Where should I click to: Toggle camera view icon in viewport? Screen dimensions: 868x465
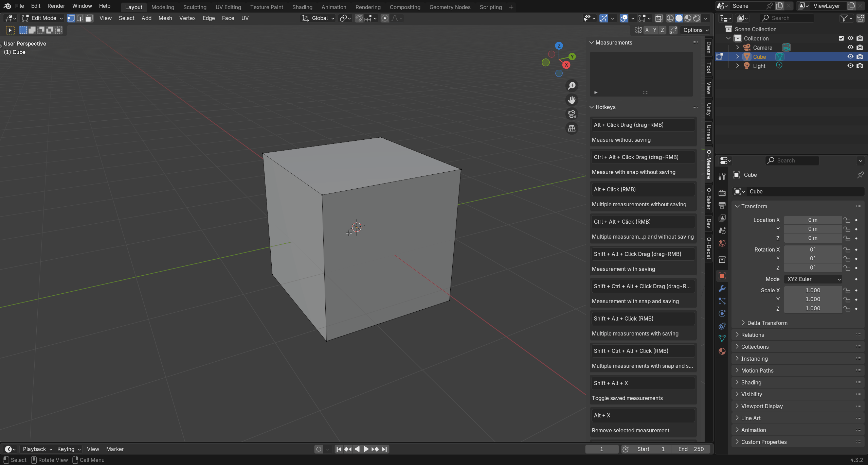click(x=572, y=114)
